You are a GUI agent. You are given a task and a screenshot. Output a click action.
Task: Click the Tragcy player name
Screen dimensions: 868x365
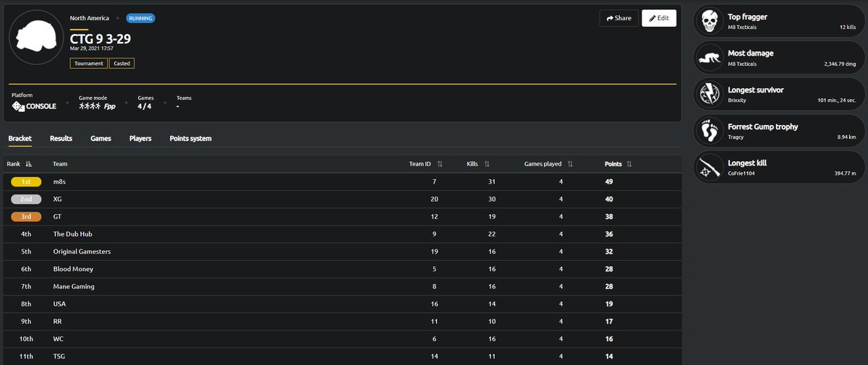(737, 137)
